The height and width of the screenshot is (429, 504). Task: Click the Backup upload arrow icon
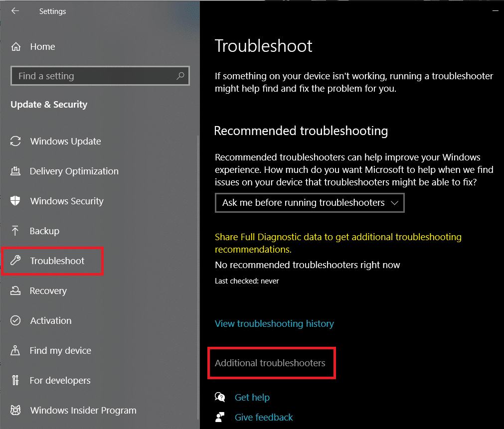15,231
